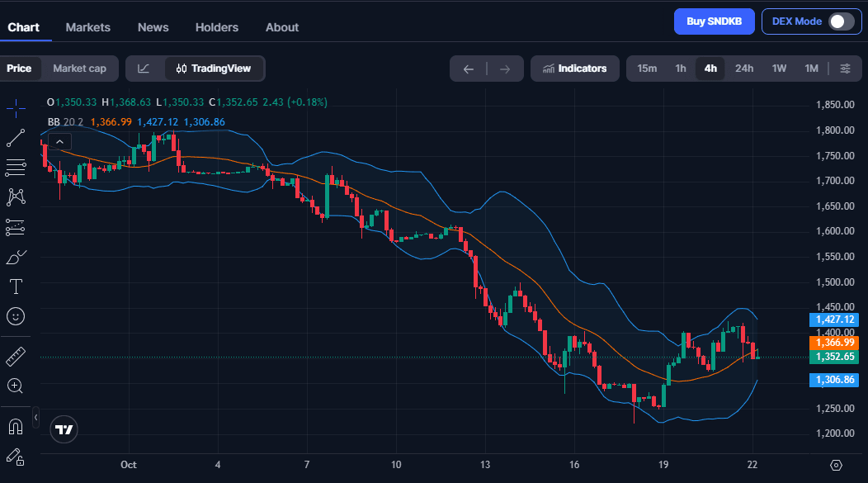This screenshot has height=483, width=868.
Task: Open the News tab
Action: tap(153, 27)
